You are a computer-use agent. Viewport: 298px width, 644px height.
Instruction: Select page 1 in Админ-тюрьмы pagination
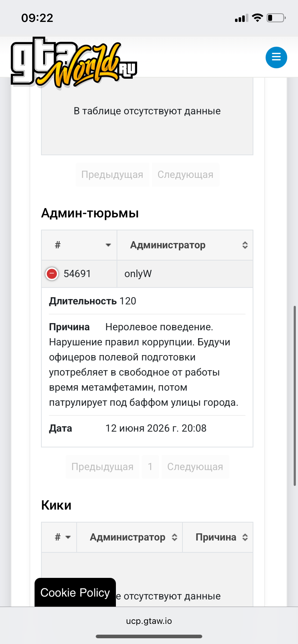tap(150, 467)
